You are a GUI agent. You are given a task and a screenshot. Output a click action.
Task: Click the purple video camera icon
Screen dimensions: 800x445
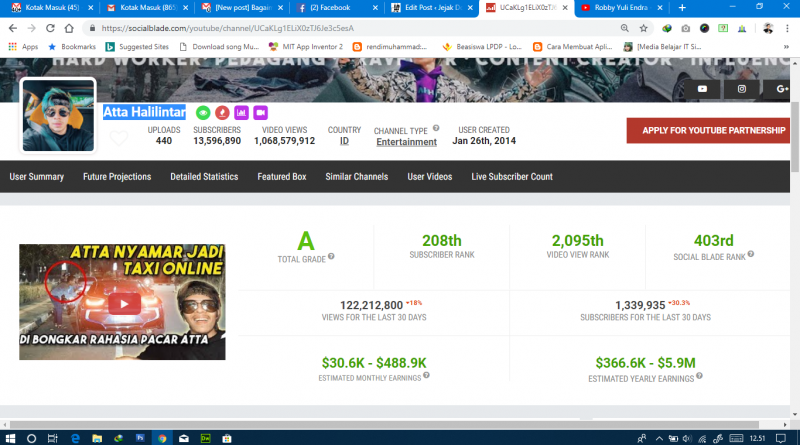261,113
